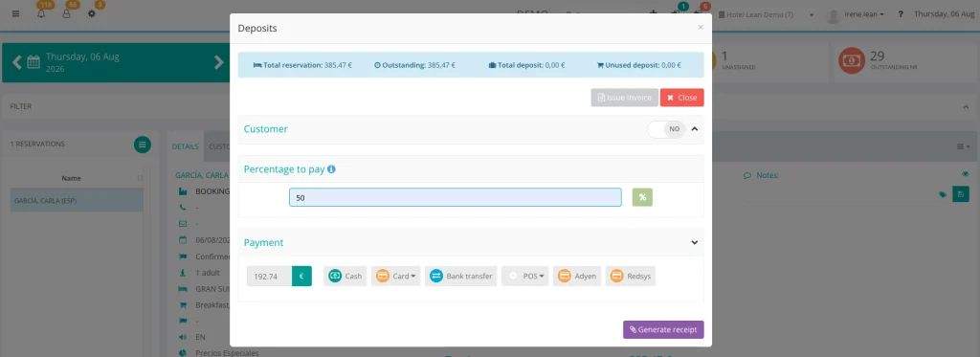
Task: Click the percentage input field containing 50
Action: 455,197
